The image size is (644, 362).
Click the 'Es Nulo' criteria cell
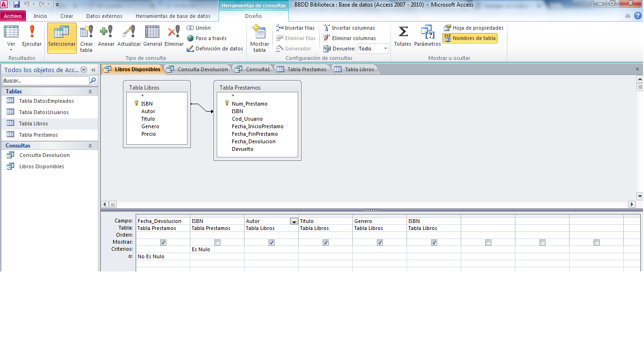coord(217,249)
